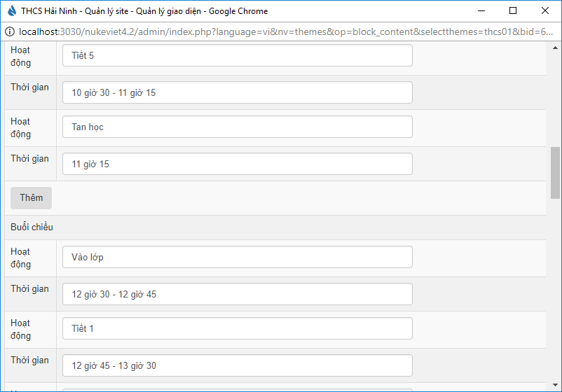Viewport: 562px width, 392px height.
Task: Click the 'Thời gian' label beside 12 giờ 45 - 13 giờ 30
Action: point(29,360)
